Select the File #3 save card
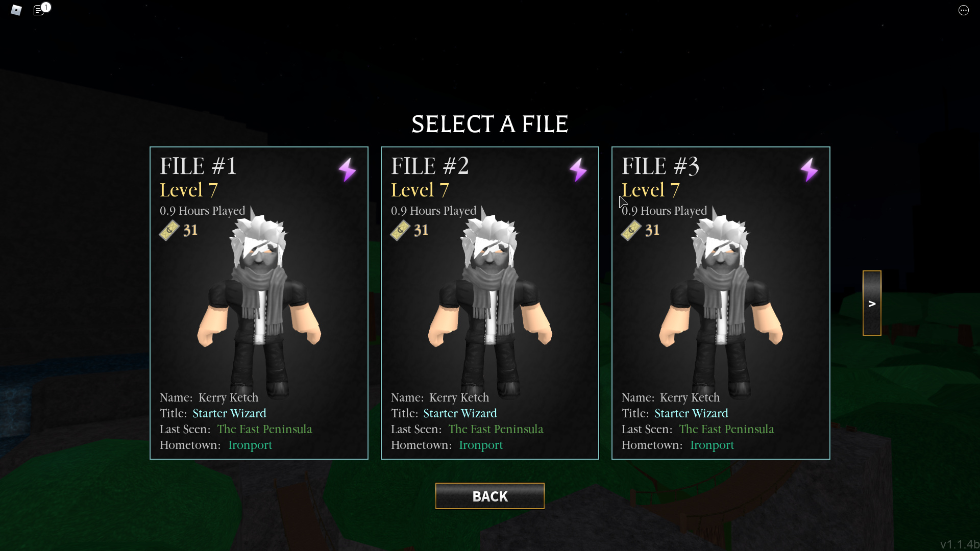This screenshot has width=980, height=551. tap(721, 303)
